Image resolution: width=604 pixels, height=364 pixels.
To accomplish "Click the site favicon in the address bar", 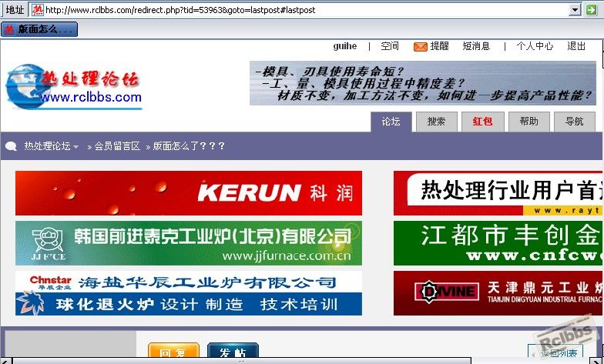I will (x=37, y=9).
